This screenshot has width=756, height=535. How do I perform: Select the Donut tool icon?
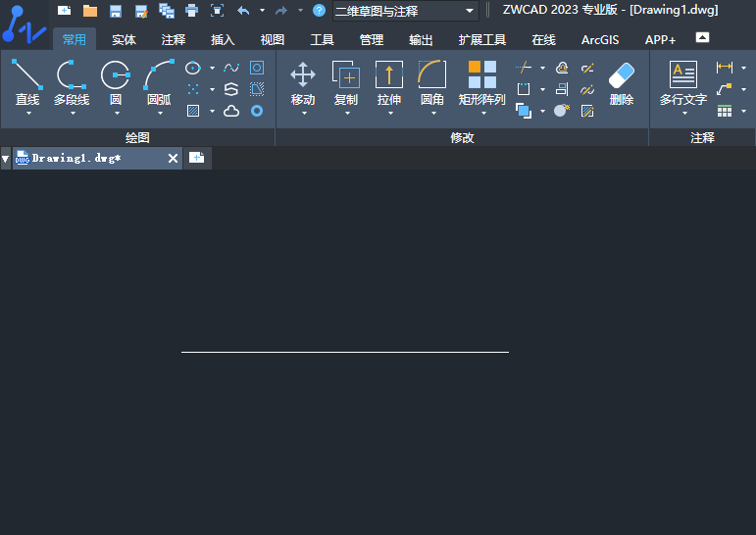[257, 111]
